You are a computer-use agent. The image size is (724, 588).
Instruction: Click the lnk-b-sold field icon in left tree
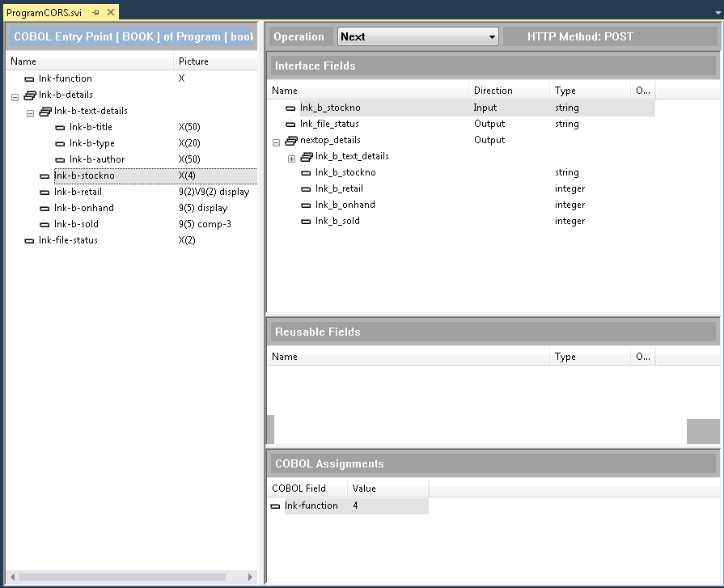pyautogui.click(x=45, y=225)
